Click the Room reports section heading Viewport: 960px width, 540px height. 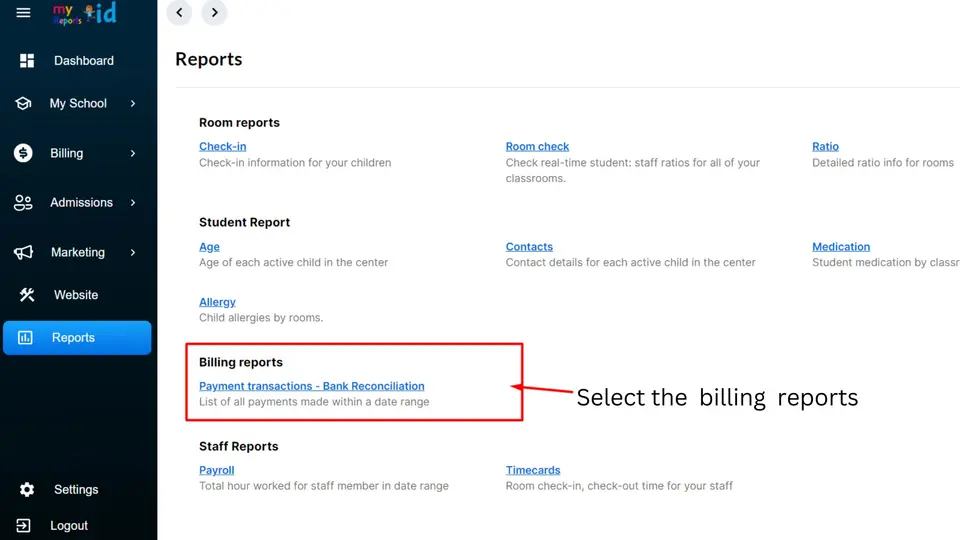239,122
